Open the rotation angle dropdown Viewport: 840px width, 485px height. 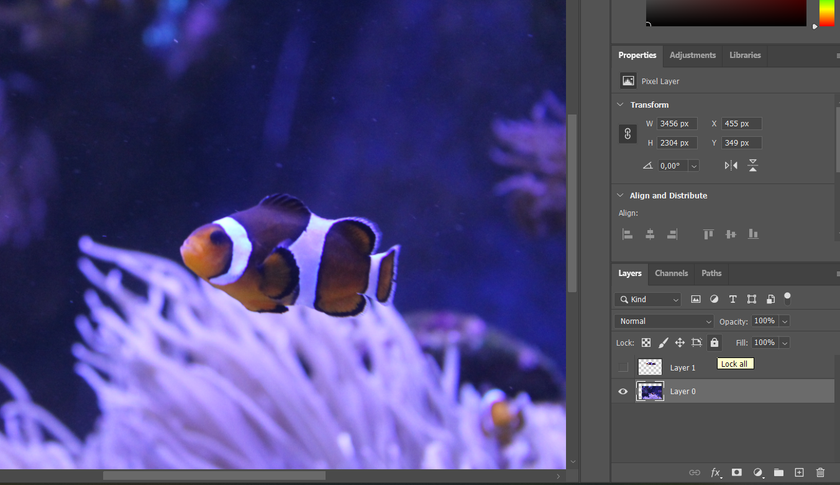pos(694,166)
